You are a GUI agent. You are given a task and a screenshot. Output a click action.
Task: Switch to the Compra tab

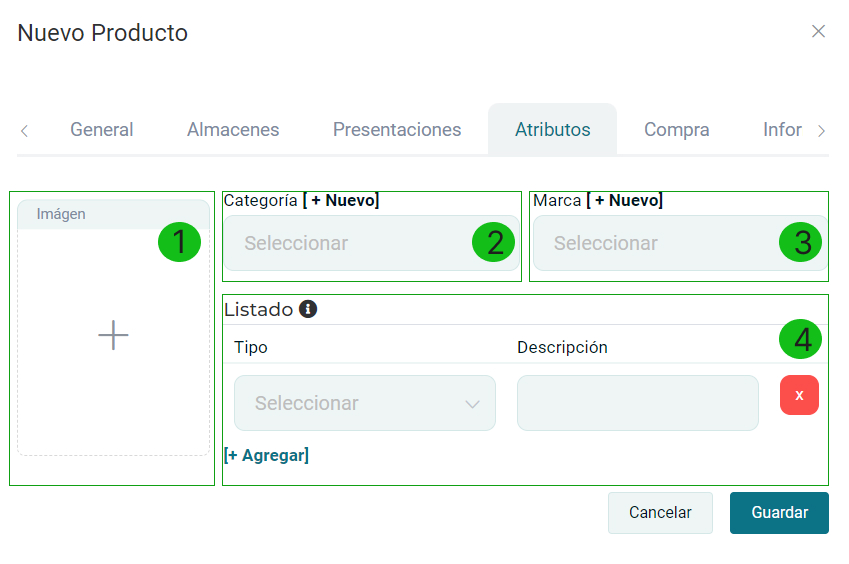(676, 130)
